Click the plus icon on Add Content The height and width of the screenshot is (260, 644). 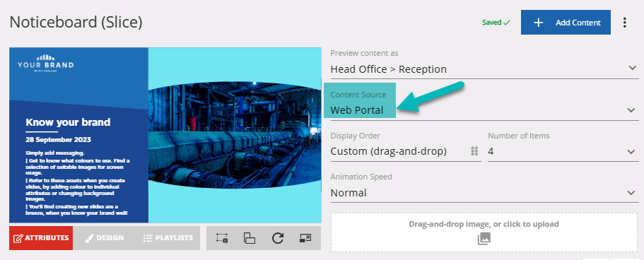(x=539, y=23)
